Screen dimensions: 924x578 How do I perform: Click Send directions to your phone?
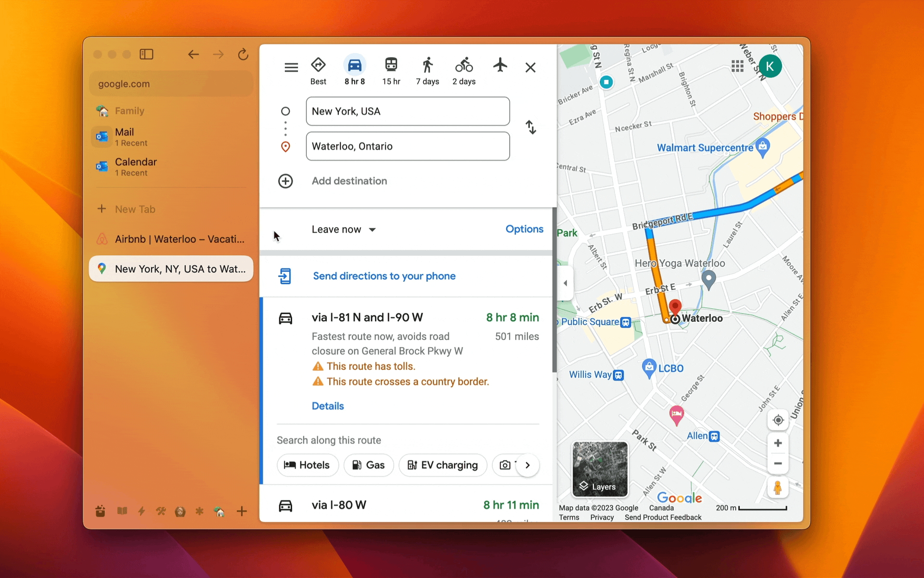[x=384, y=276]
